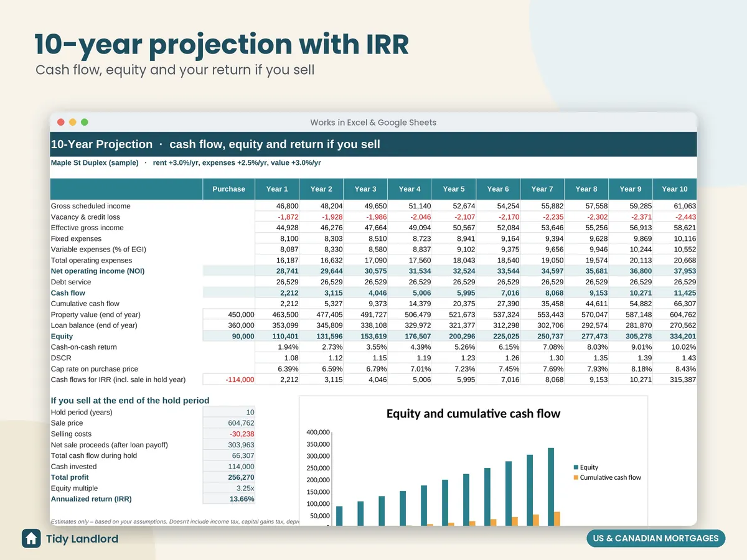This screenshot has height=560, width=747.
Task: Click the Tidy Landlord house logo icon
Action: coord(31,538)
